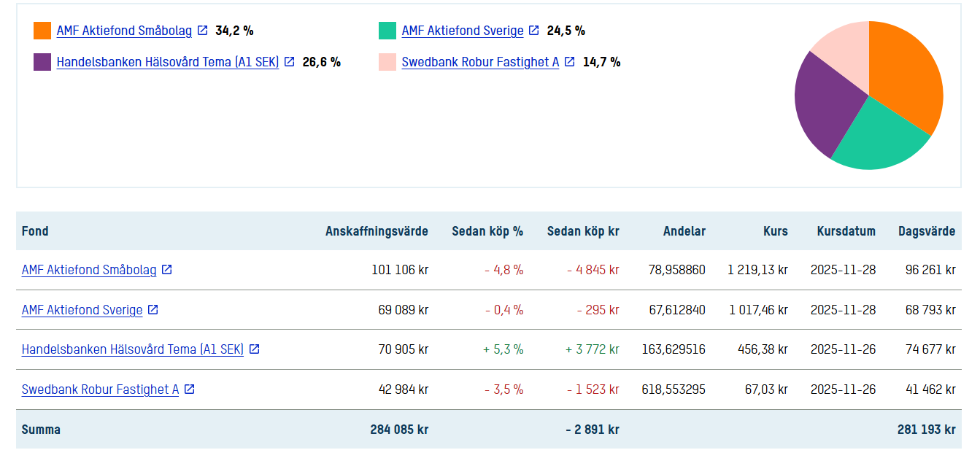This screenshot has height=450, width=980.
Task: Open external icon next to Handelsbanken Hälsovård Tema in legend
Action: tap(290, 62)
